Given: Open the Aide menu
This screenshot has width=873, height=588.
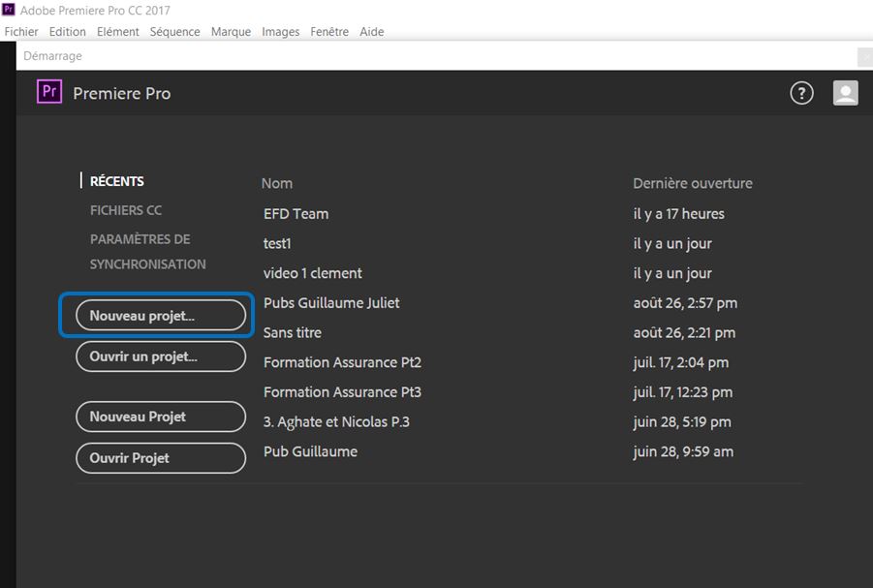Looking at the screenshot, I should click(372, 32).
